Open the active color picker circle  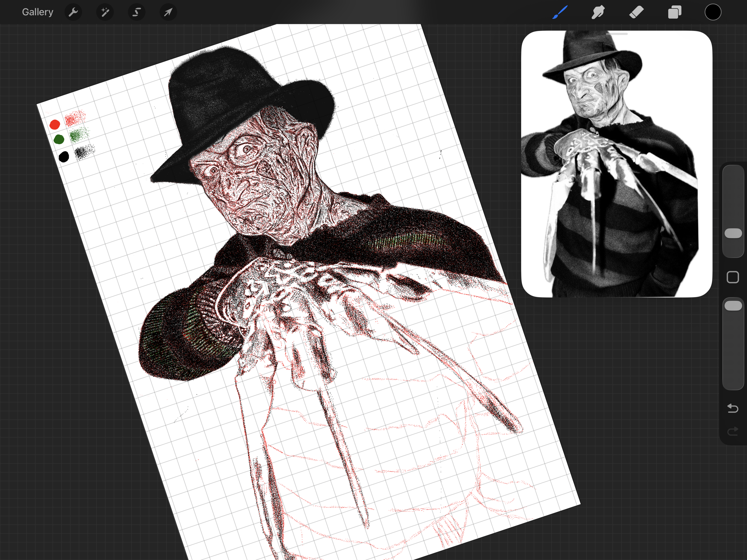click(x=713, y=12)
